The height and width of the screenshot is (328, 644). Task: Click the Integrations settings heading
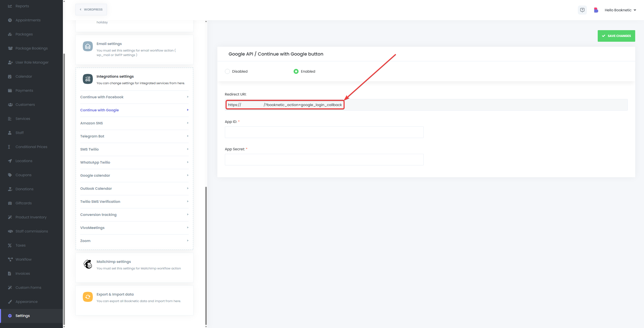click(x=115, y=76)
